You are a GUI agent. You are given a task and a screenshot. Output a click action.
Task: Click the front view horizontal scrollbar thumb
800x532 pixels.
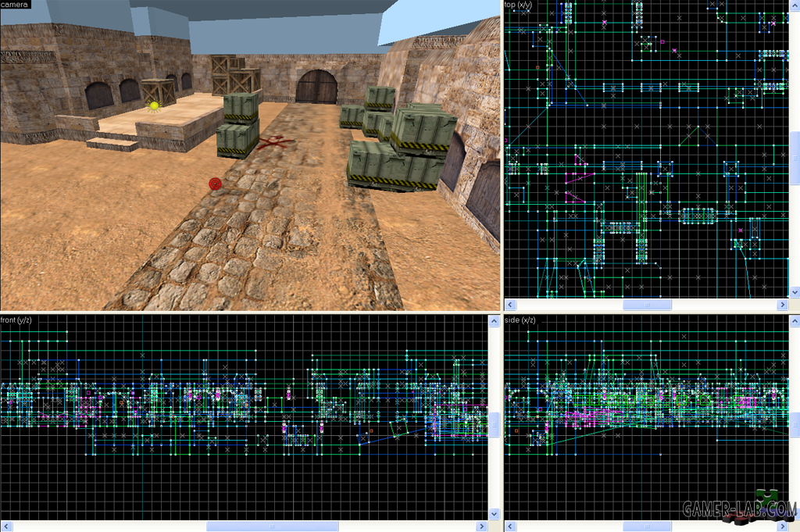pos(273,527)
